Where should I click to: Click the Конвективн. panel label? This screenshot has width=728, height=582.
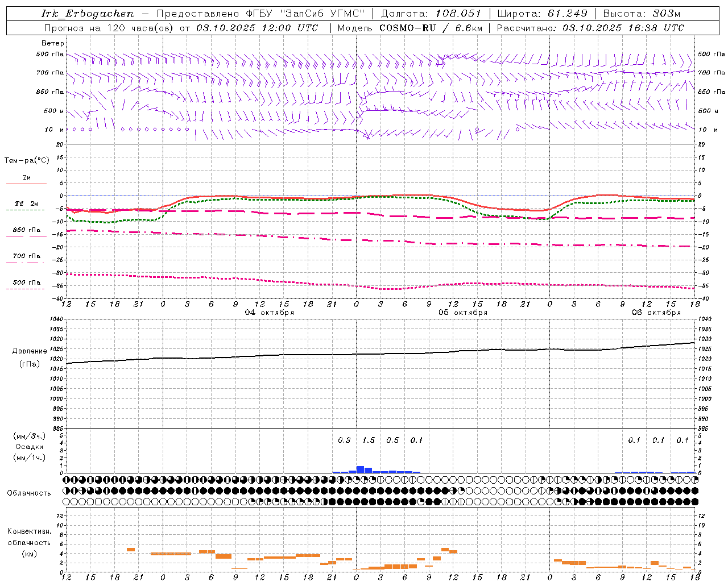coord(30,531)
